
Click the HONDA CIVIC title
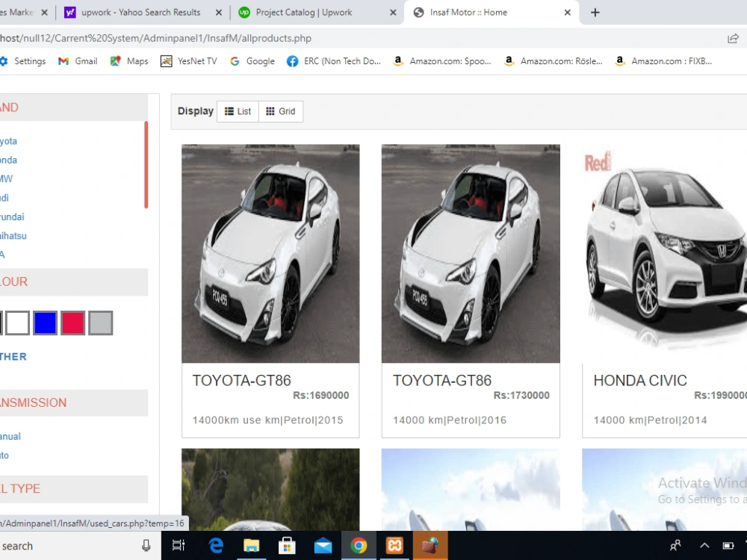[x=640, y=381]
